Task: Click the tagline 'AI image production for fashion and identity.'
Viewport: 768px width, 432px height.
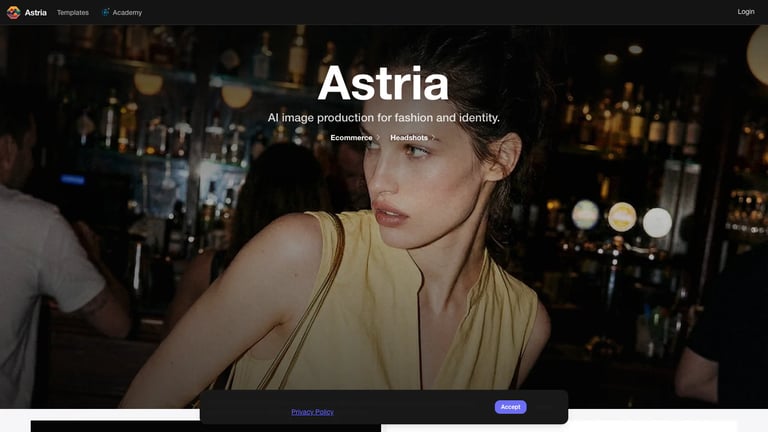Action: point(384,118)
